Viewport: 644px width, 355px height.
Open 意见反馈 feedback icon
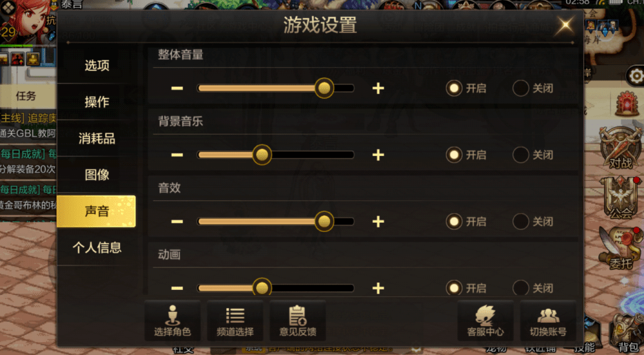pos(298,320)
